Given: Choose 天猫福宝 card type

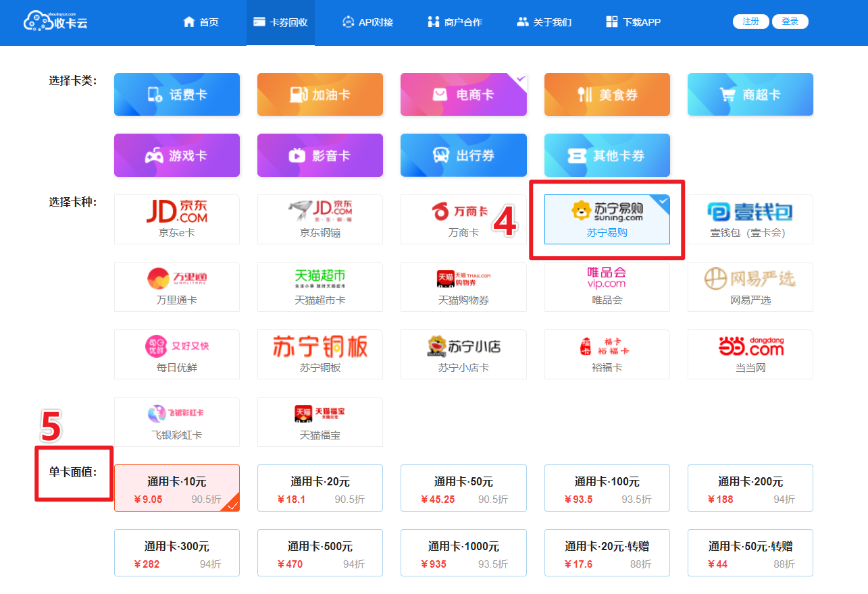Looking at the screenshot, I should coord(320,422).
